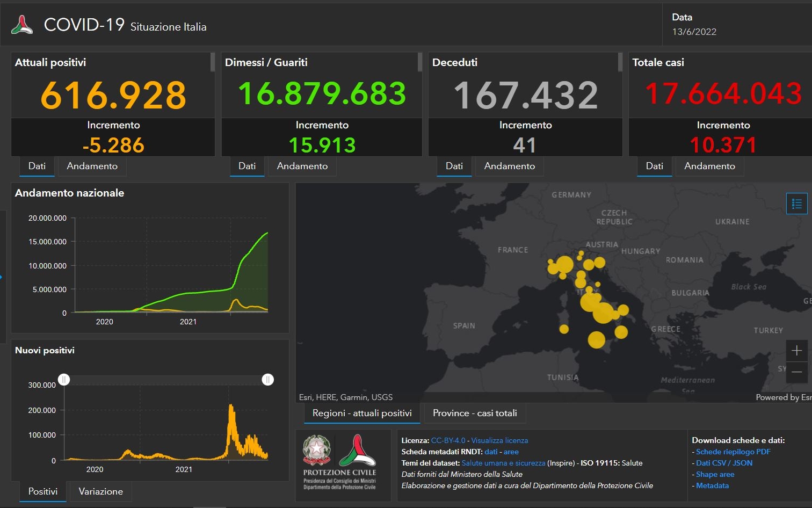Click the 10.371 increment value

pyautogui.click(x=723, y=145)
